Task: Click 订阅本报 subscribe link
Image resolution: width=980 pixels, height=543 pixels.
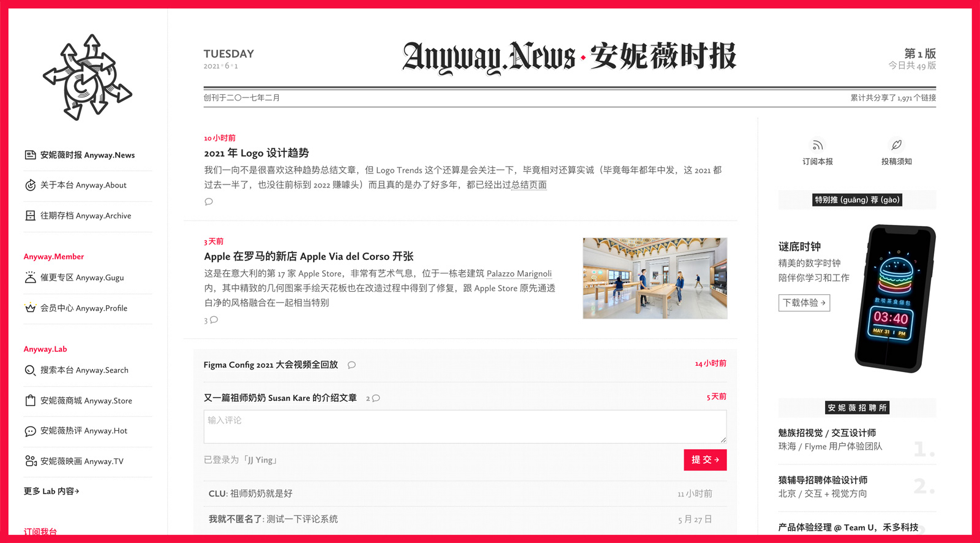Action: coord(818,162)
